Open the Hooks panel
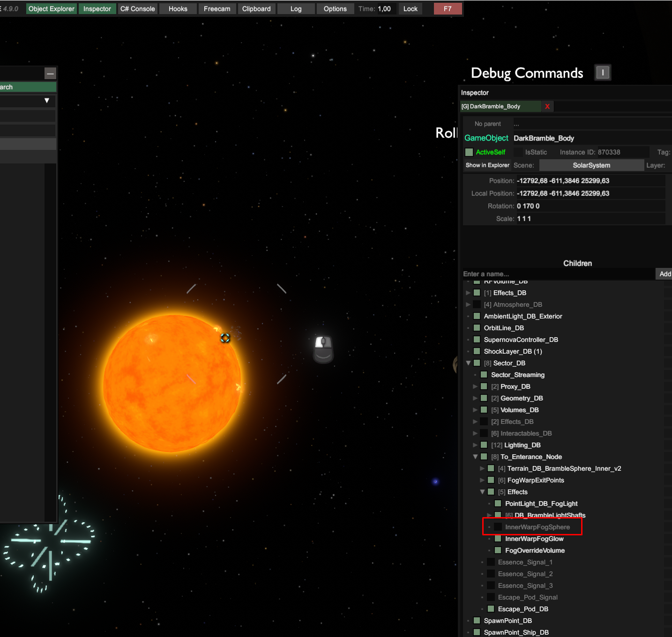672x637 pixels. 178,8
